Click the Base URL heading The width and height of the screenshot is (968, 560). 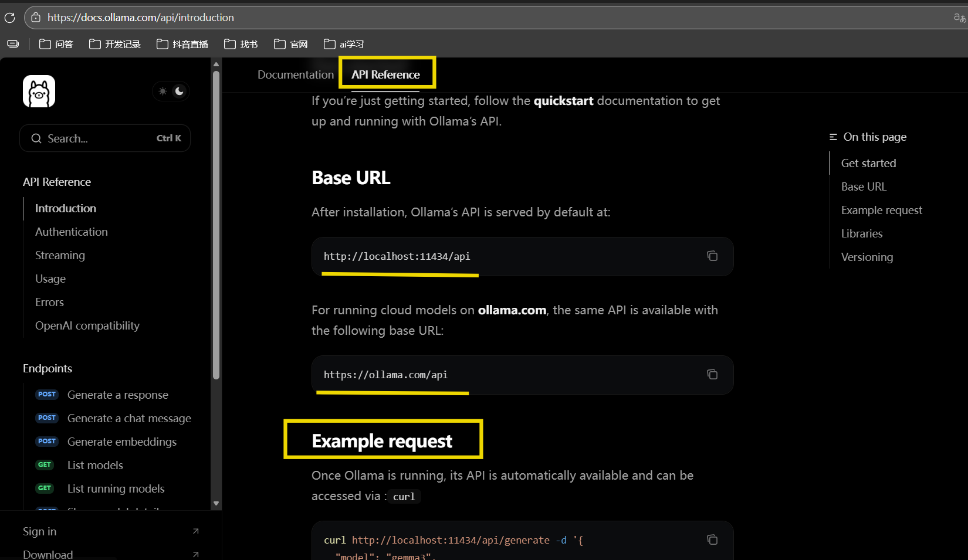(351, 178)
